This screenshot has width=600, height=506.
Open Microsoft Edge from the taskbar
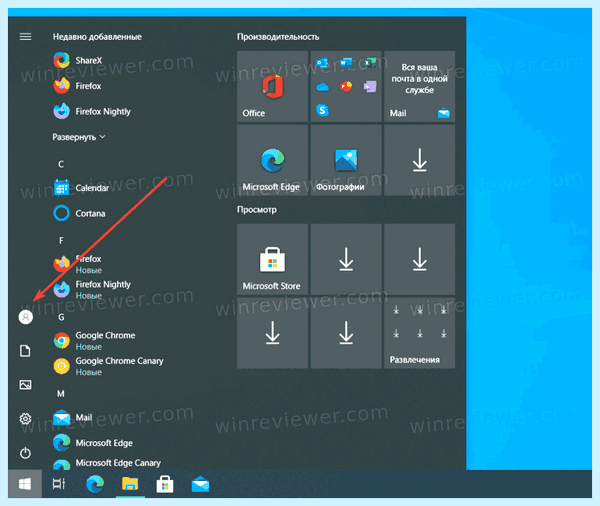tap(95, 484)
